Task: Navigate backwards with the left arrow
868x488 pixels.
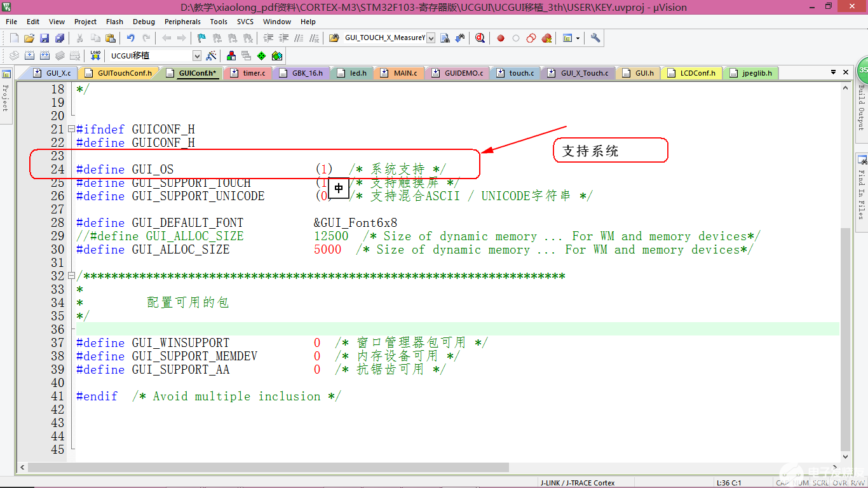Action: click(x=166, y=38)
